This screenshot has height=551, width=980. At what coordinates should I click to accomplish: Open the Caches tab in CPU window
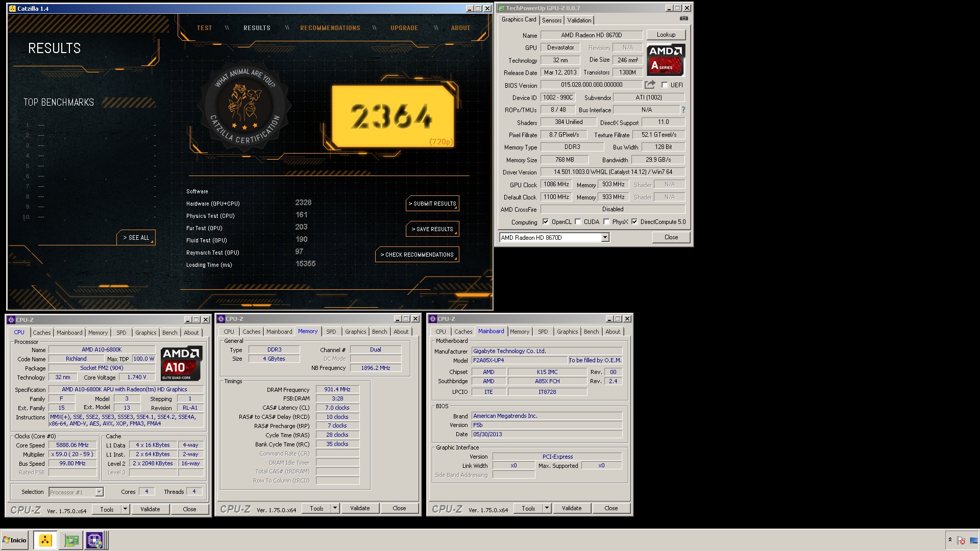[42, 333]
